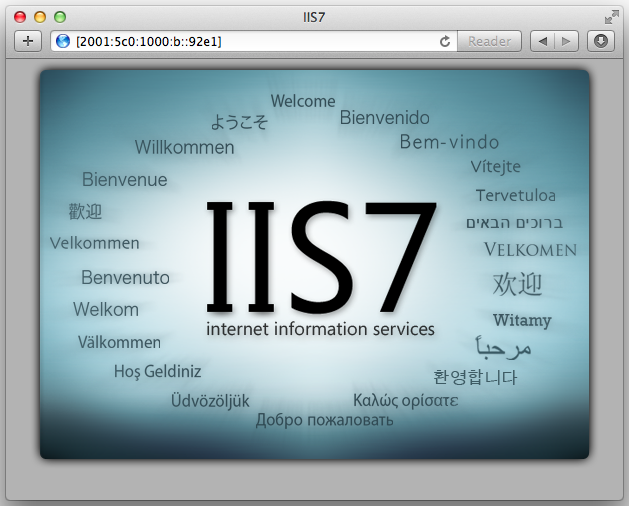Click 'internet information services' caption
Image resolution: width=629 pixels, height=506 pixels.
320,329
